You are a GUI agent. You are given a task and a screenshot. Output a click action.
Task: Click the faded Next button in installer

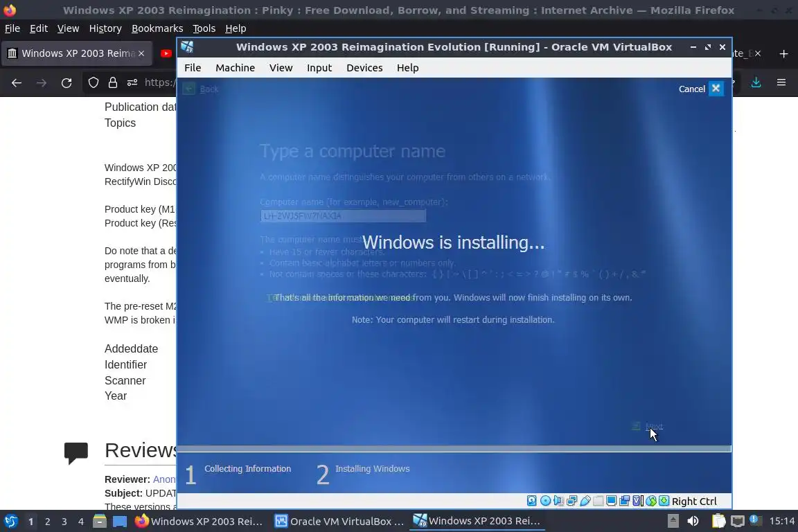648,426
